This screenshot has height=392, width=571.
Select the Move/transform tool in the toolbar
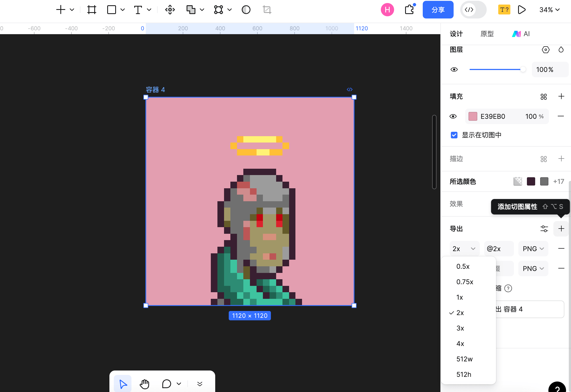[x=170, y=9]
